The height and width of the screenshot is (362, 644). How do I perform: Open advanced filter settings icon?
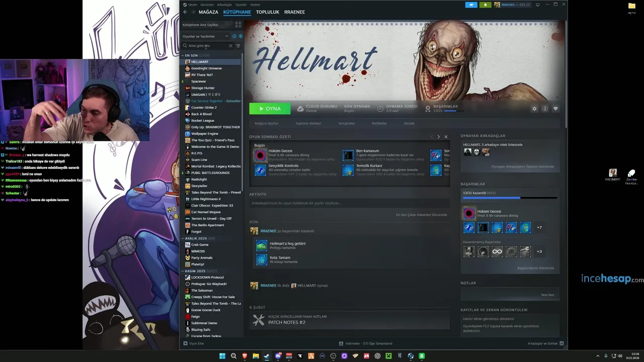click(x=238, y=46)
